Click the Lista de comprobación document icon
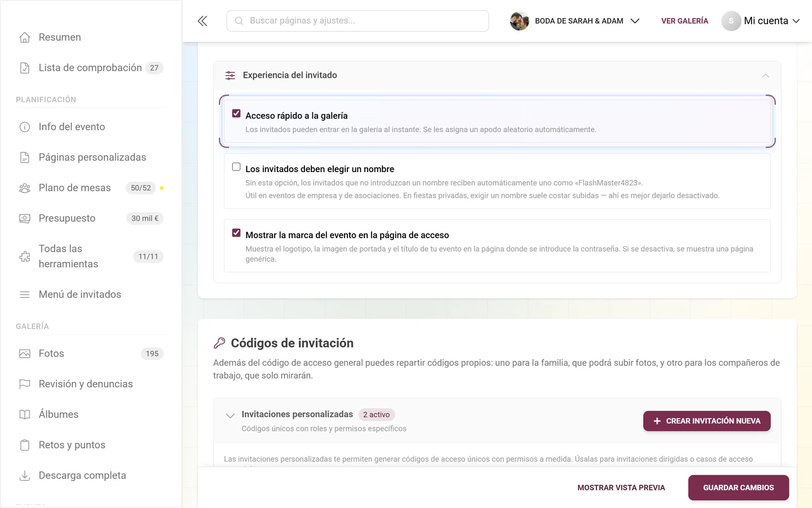Viewport: 812px width, 508px height. coord(25,68)
